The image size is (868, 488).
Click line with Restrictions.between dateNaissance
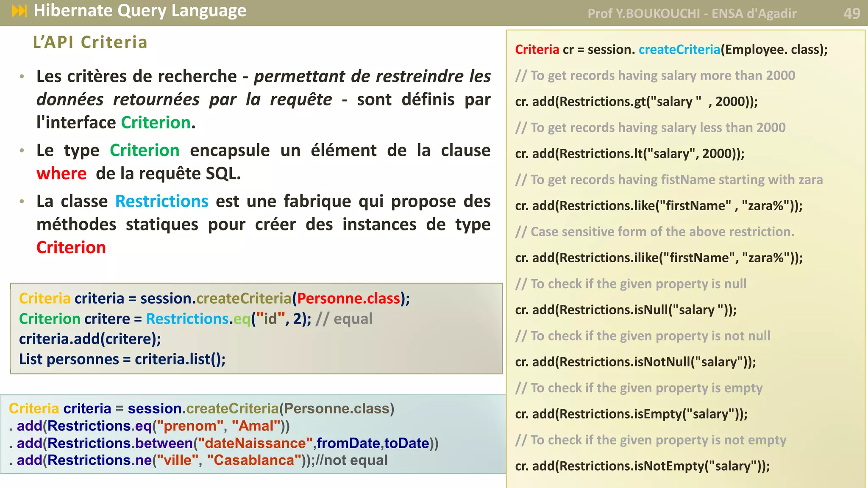[x=224, y=443]
